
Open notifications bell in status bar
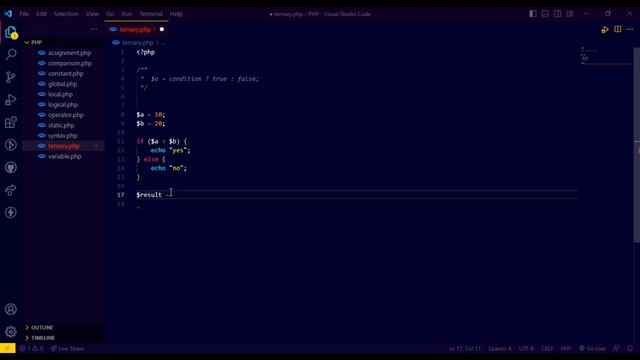point(630,348)
